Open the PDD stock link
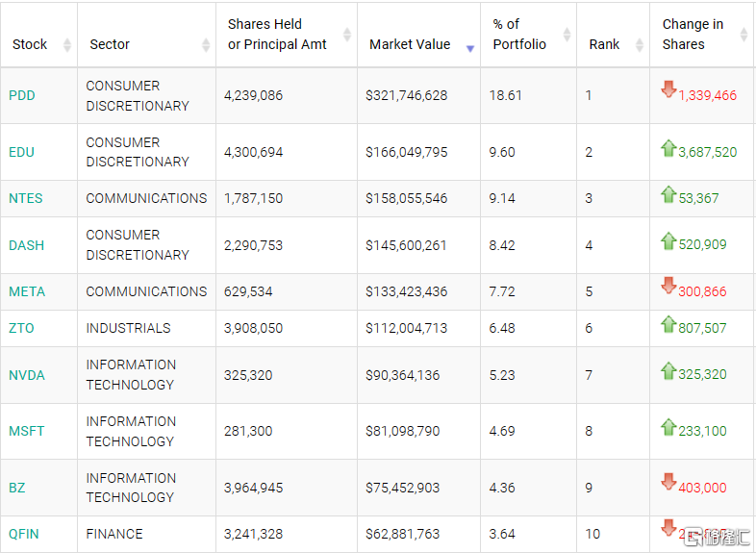 tap(22, 95)
